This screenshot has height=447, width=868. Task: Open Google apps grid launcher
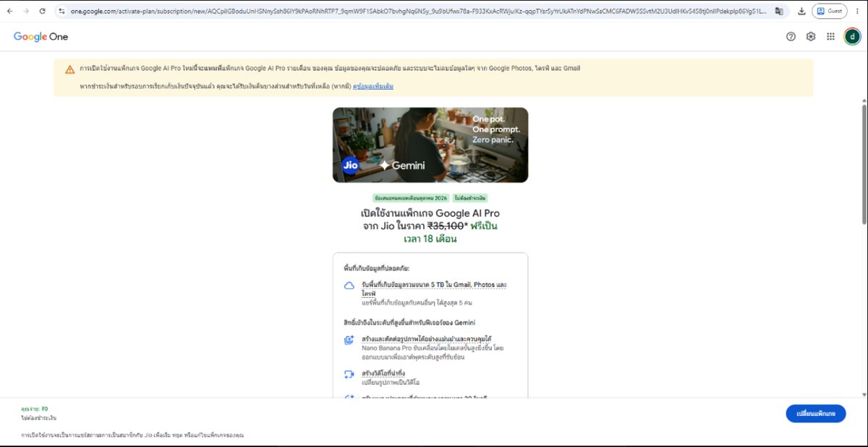pyautogui.click(x=830, y=37)
